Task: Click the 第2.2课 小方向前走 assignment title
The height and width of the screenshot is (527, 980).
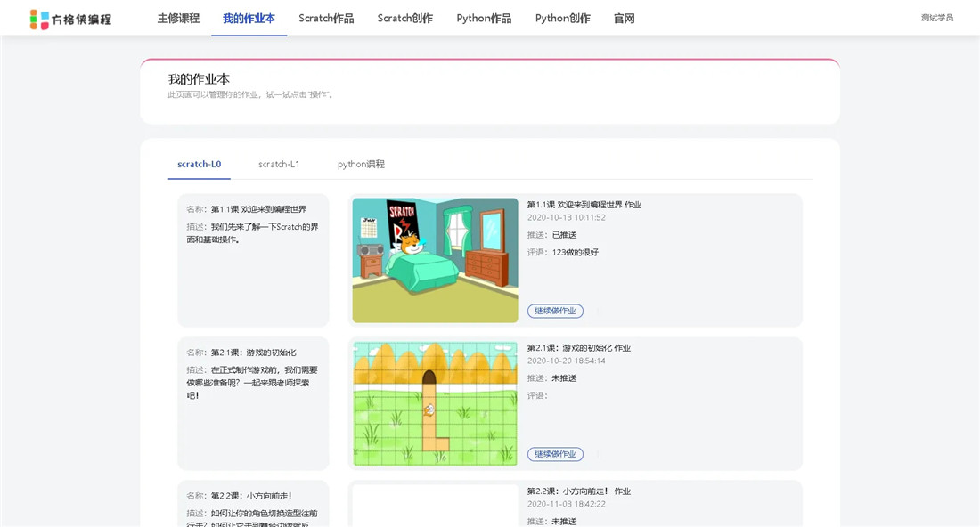Action: click(x=577, y=491)
